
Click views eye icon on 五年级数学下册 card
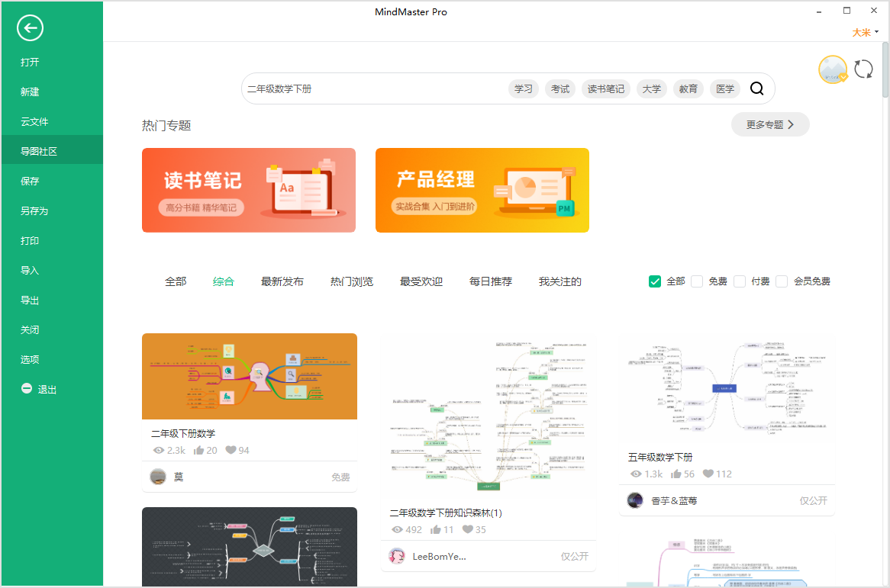point(636,474)
